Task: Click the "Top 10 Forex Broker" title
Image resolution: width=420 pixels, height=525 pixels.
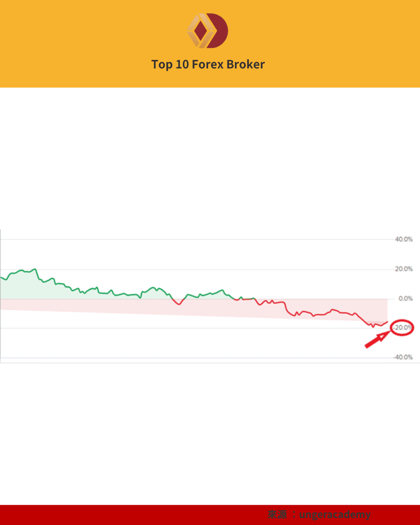Action: click(208, 65)
